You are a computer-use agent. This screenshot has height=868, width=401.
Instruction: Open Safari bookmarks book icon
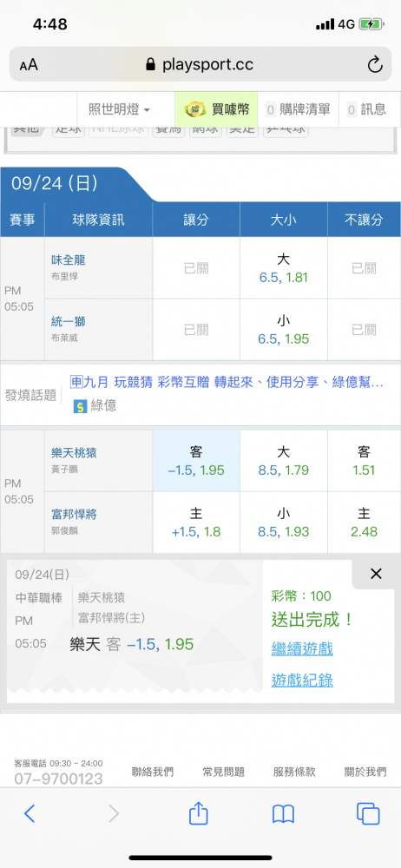(283, 814)
